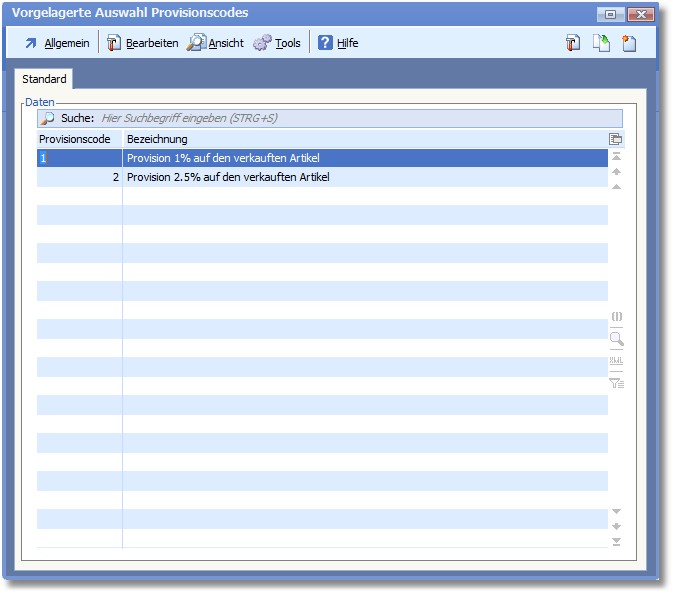This screenshot has width=673, height=594.
Task: Select the Provision 1% row
Action: (x=320, y=158)
